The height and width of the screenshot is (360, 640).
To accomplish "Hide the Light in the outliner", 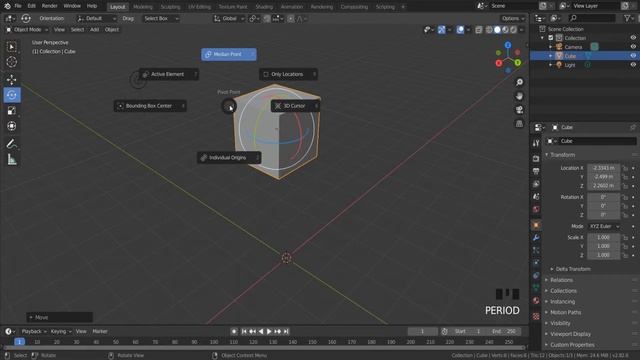I will pos(633,65).
